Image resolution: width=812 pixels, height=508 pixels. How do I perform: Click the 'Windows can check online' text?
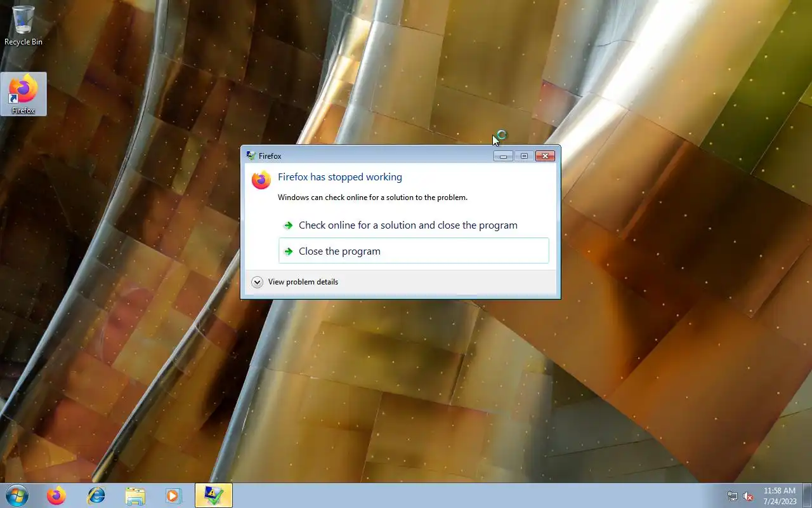click(x=372, y=197)
